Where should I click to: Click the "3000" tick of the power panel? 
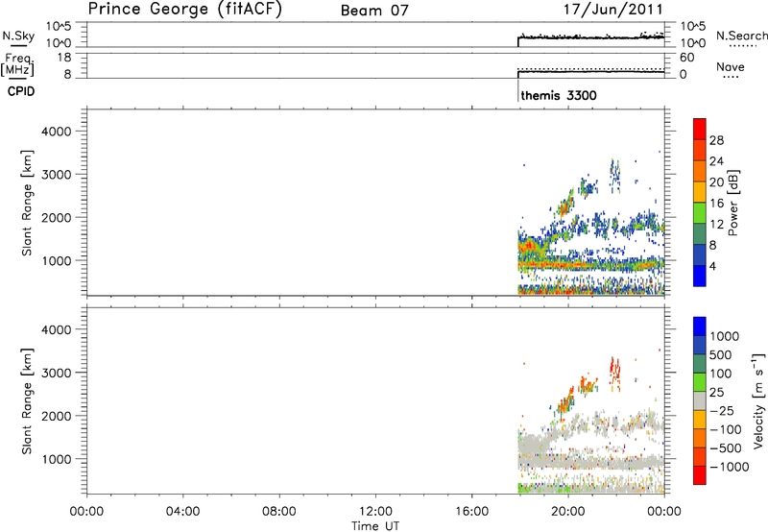coord(57,175)
